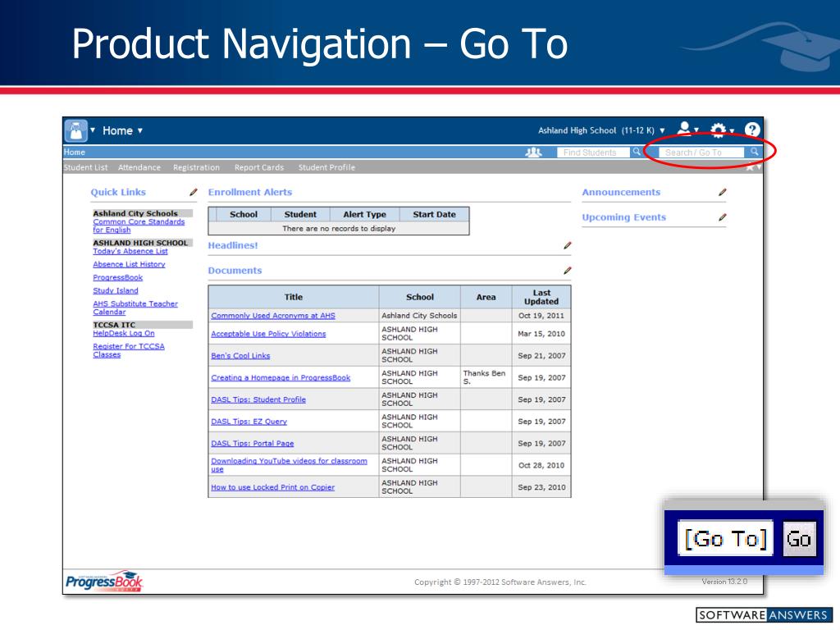Open the Study Island link
Screen dimensions: 840x630
click(x=116, y=290)
